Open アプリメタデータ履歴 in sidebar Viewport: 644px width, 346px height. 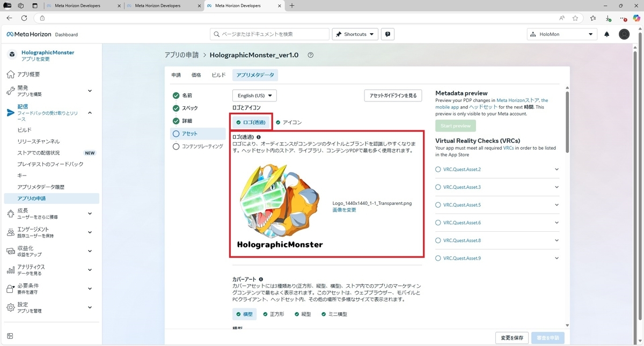(x=41, y=187)
